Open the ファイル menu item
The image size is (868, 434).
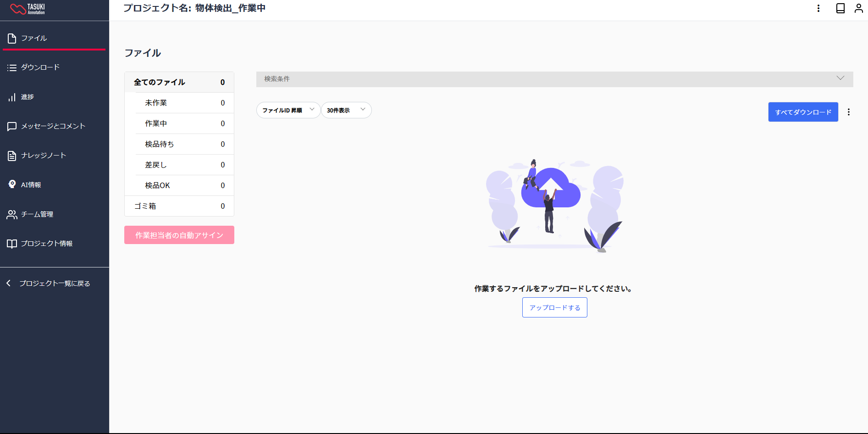(x=54, y=38)
